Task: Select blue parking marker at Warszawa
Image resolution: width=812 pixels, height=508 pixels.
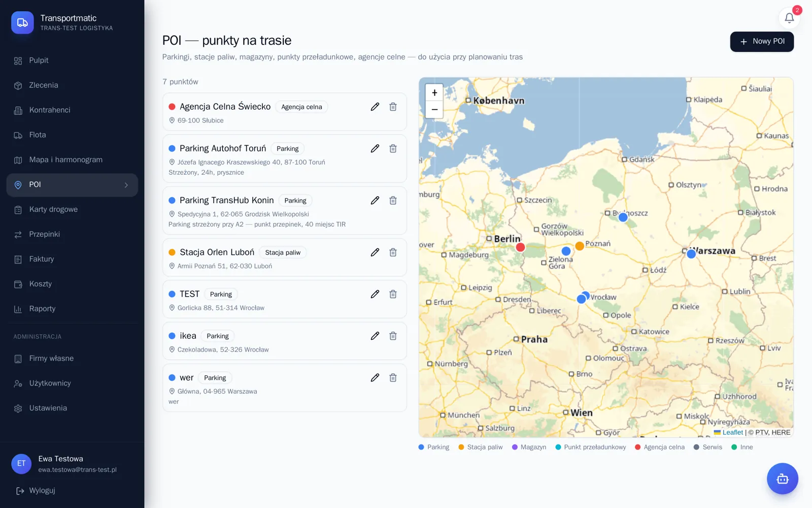Action: tap(691, 254)
